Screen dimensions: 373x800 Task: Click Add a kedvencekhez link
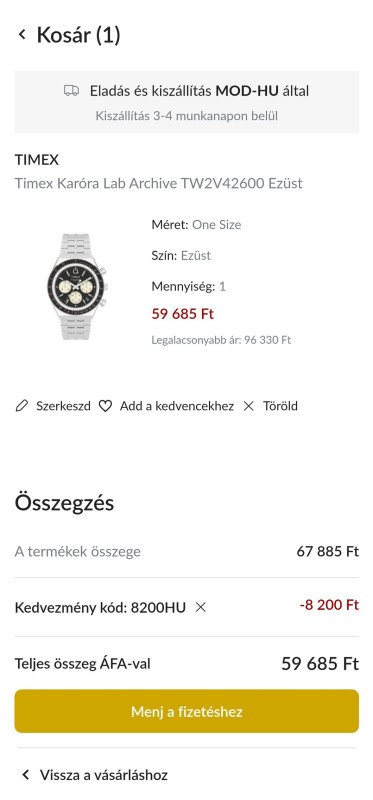(x=177, y=406)
